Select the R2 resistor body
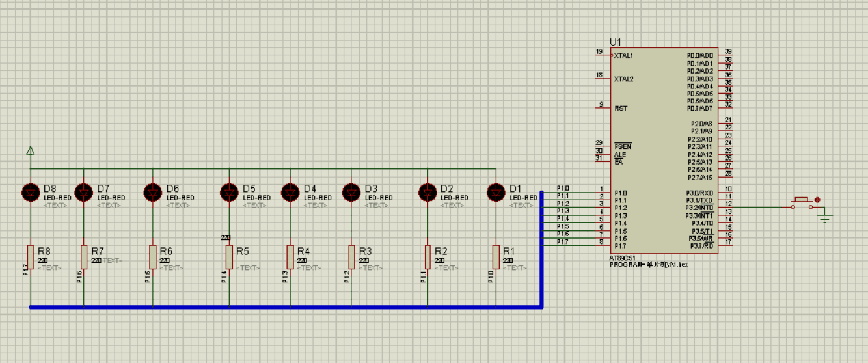This screenshot has height=363, width=868. pos(427,257)
